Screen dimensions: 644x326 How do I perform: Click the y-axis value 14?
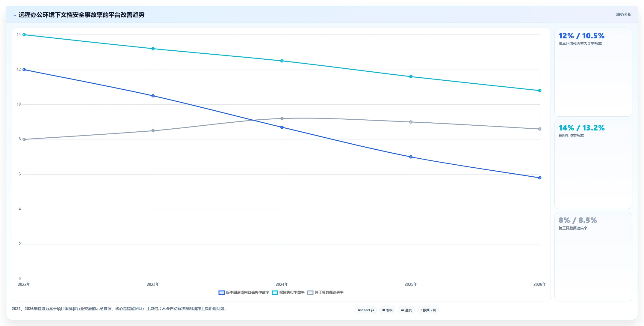coord(19,34)
